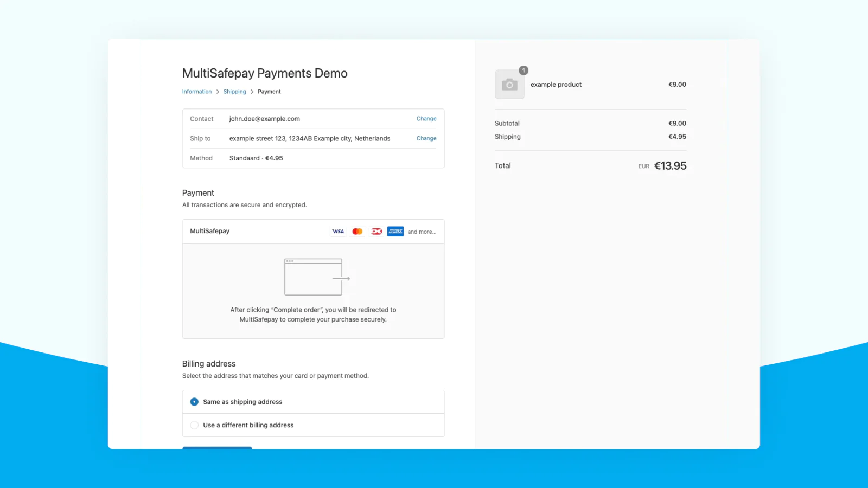Click the Subtotal label
The height and width of the screenshot is (488, 868).
point(507,124)
